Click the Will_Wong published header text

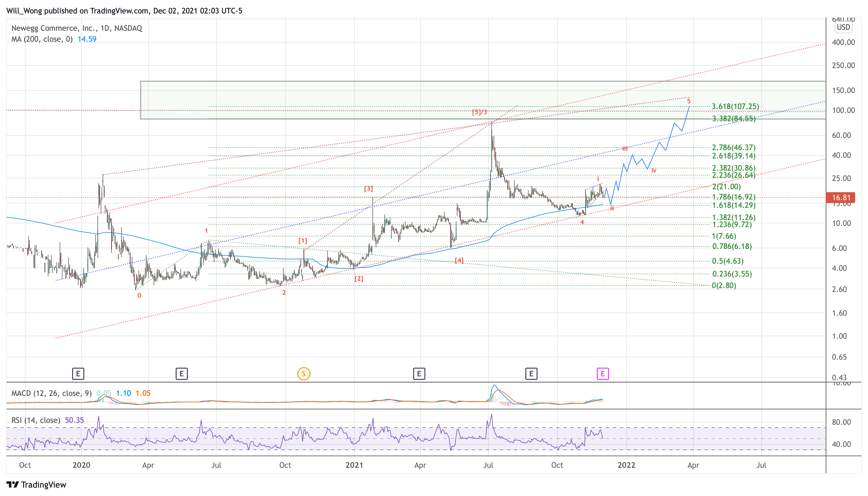(124, 11)
